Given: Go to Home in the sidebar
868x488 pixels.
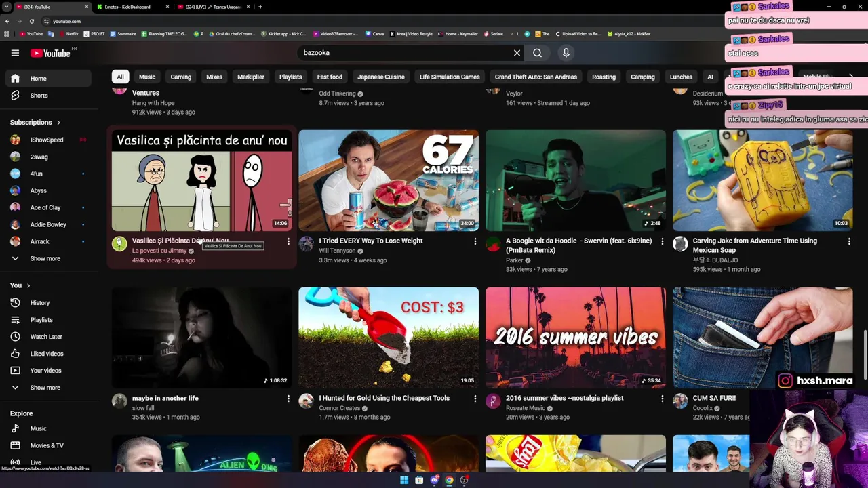Looking at the screenshot, I should [x=47, y=79].
